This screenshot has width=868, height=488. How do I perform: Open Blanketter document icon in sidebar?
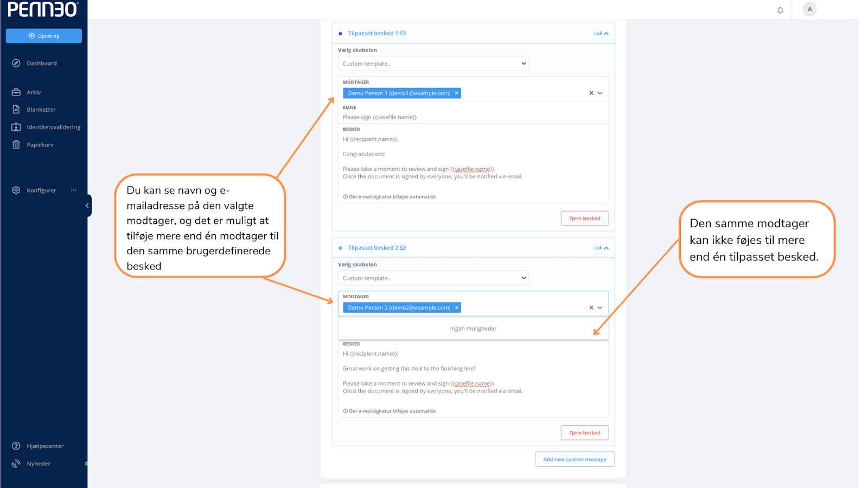[x=16, y=110]
